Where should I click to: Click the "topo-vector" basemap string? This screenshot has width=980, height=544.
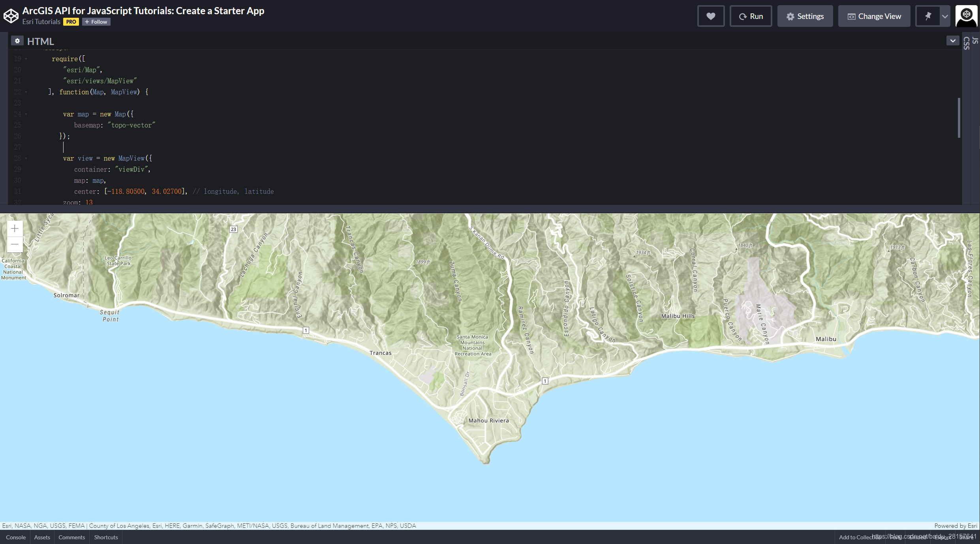131,125
